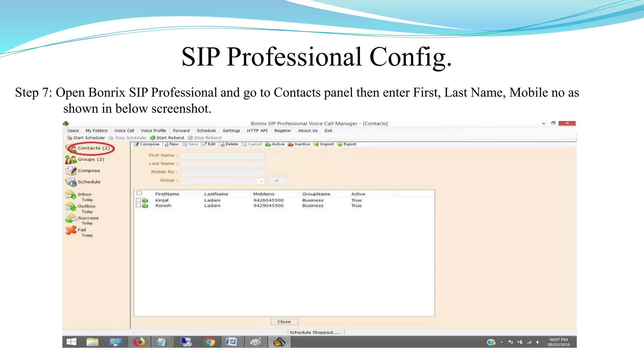This screenshot has width=644, height=362.
Task: Open the Forward menu
Action: tap(181, 131)
